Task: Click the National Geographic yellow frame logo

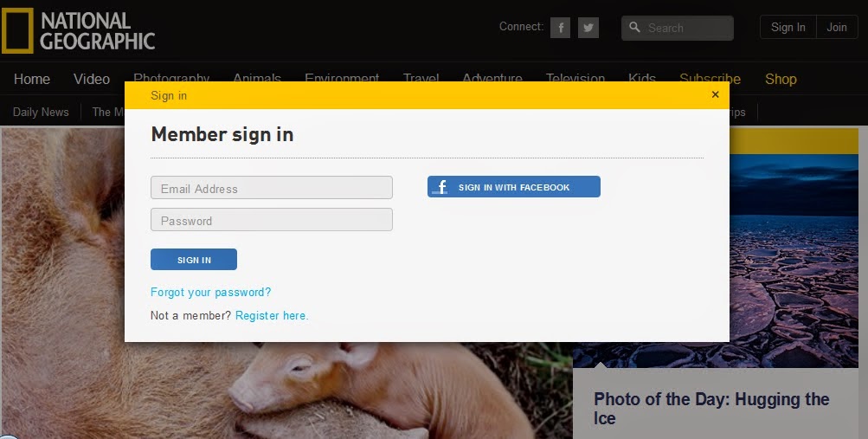Action: point(17,30)
